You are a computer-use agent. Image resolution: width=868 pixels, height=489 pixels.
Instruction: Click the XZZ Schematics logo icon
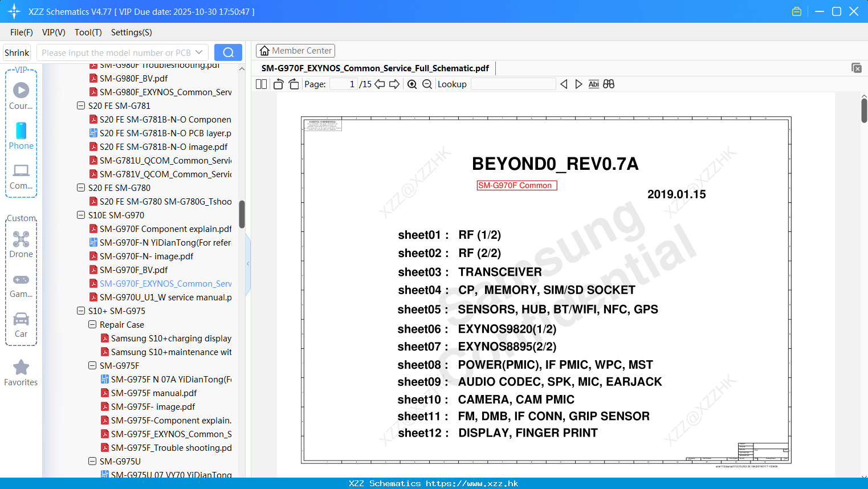click(14, 11)
